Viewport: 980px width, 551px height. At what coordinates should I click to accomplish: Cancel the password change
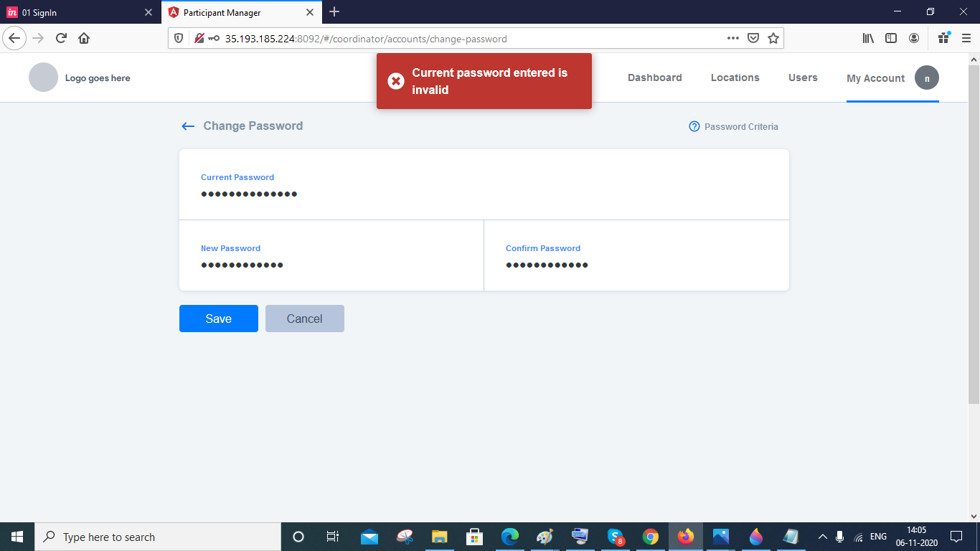(x=304, y=318)
